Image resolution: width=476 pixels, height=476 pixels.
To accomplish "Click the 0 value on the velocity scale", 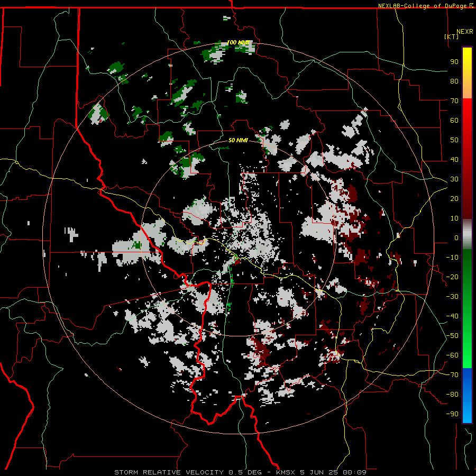I will pyautogui.click(x=456, y=237).
